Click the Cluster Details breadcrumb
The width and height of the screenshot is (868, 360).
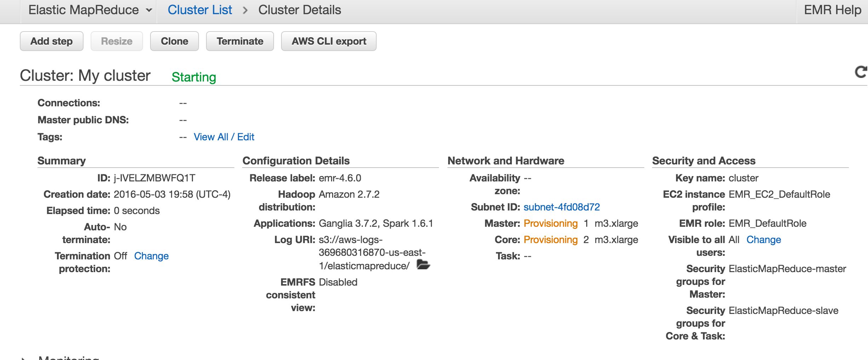(299, 10)
